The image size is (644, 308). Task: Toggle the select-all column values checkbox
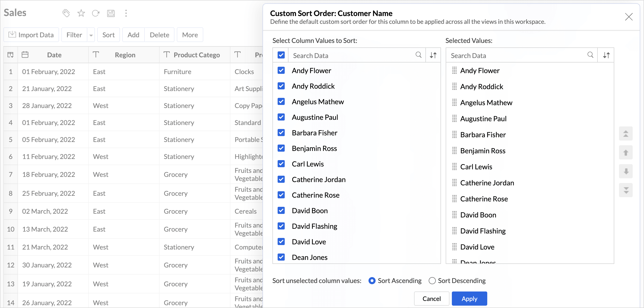281,55
